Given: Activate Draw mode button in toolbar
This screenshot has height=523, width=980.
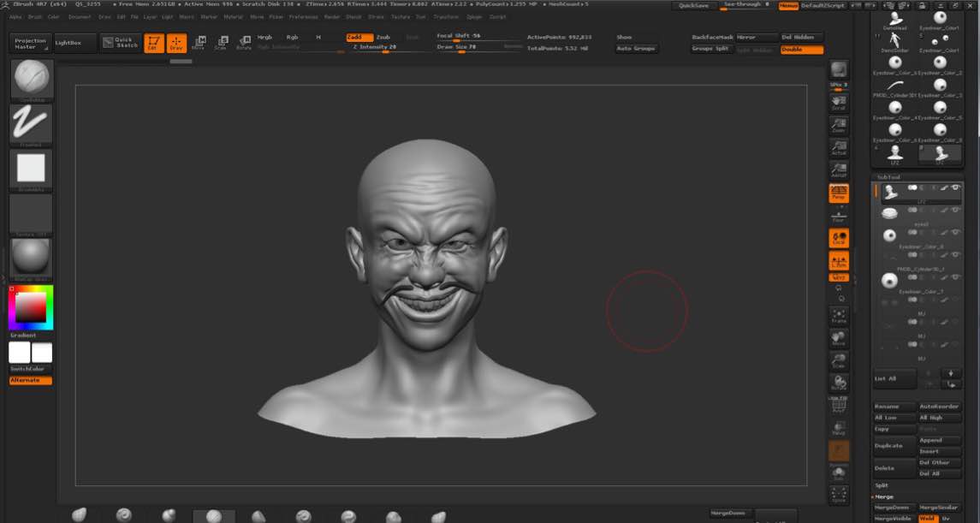Looking at the screenshot, I should click(x=177, y=43).
